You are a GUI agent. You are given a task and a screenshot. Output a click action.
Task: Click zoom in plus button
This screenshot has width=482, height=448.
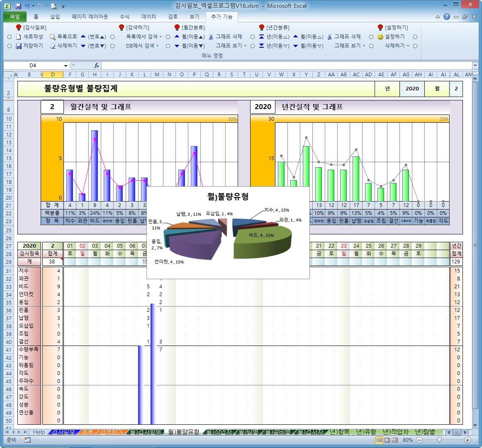tap(467, 440)
